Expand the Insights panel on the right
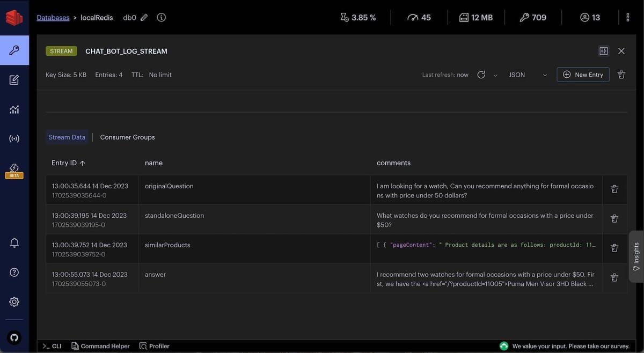The image size is (644, 353). [635, 256]
